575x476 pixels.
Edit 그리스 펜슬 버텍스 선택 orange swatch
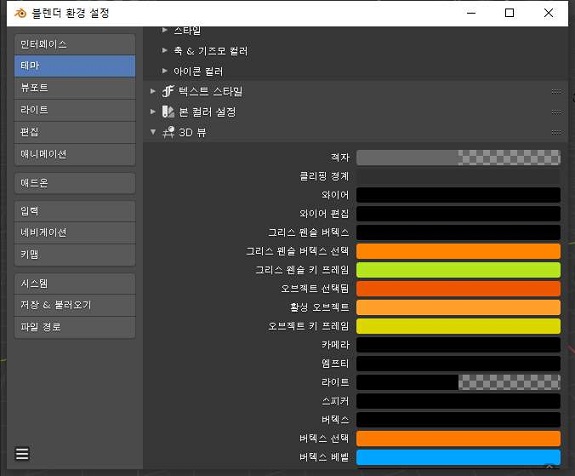tap(458, 251)
